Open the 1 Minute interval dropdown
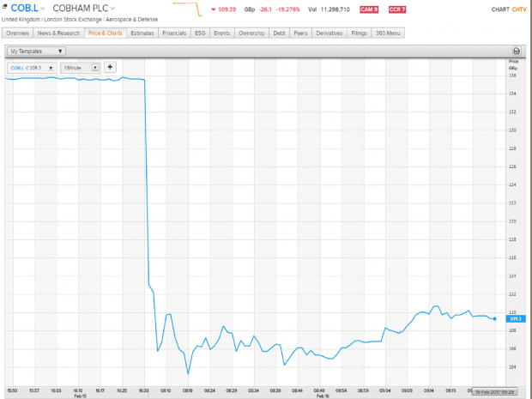This screenshot has height=399, width=532. coord(81,68)
